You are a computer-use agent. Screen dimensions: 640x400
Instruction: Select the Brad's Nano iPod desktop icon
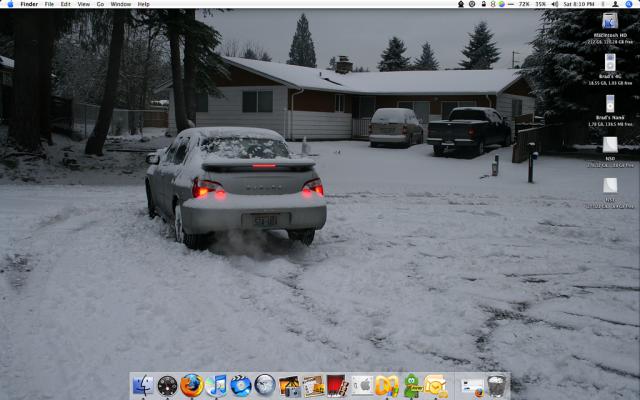tap(610, 104)
